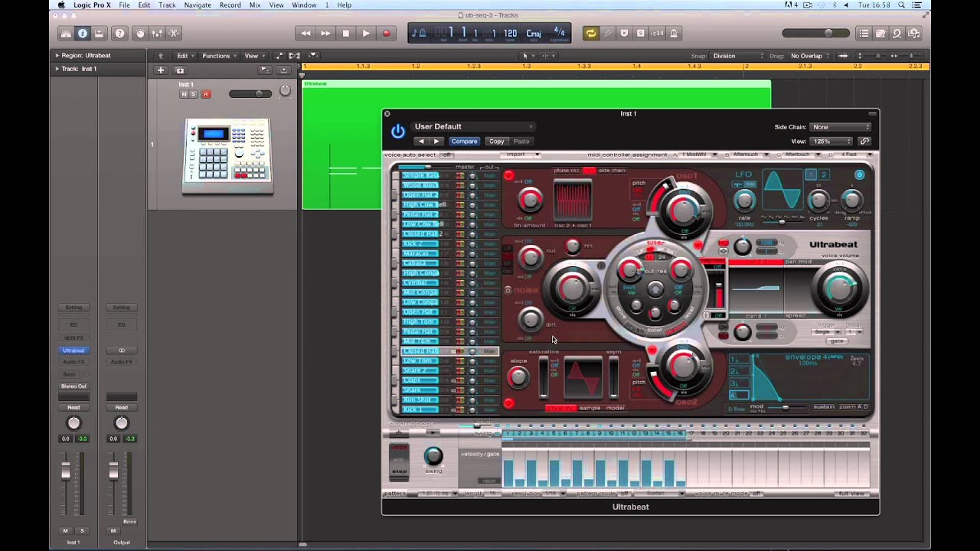Screen dimensions: 980x551
Task: Select previous plugin setting arrow
Action: point(421,142)
